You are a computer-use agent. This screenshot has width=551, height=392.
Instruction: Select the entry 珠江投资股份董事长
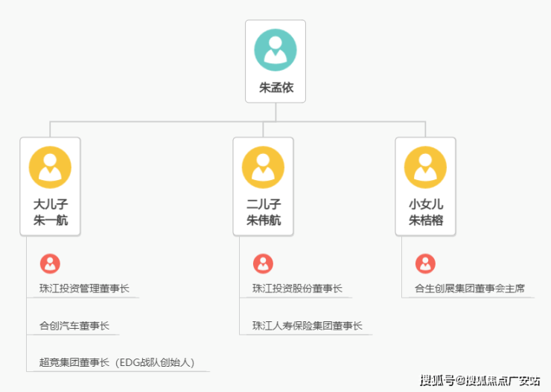(x=297, y=289)
